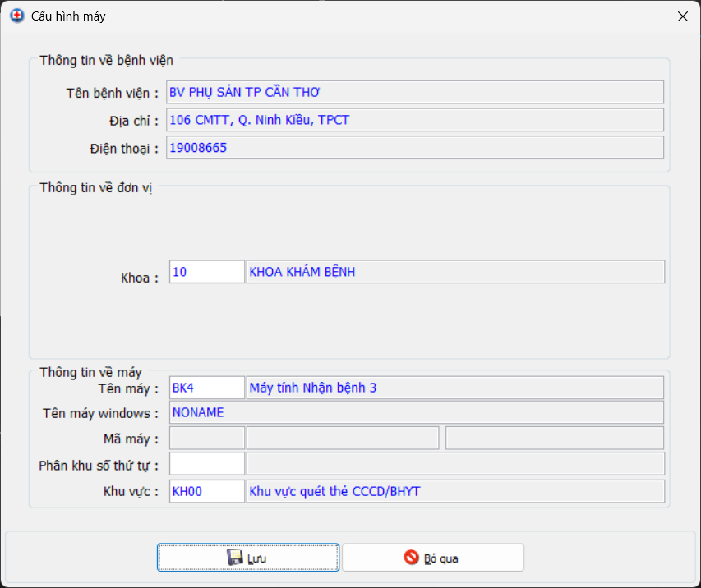Image resolution: width=701 pixels, height=588 pixels.
Task: Click the middle Mã máy input box
Action: 343,438
